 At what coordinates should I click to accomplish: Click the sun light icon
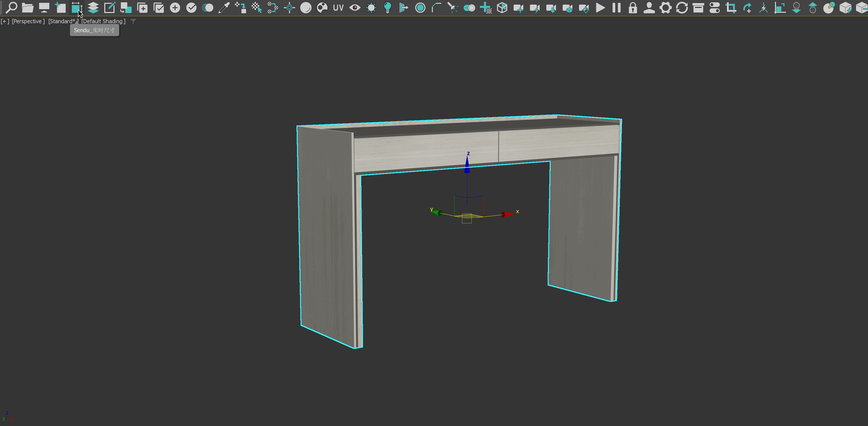pyautogui.click(x=371, y=7)
